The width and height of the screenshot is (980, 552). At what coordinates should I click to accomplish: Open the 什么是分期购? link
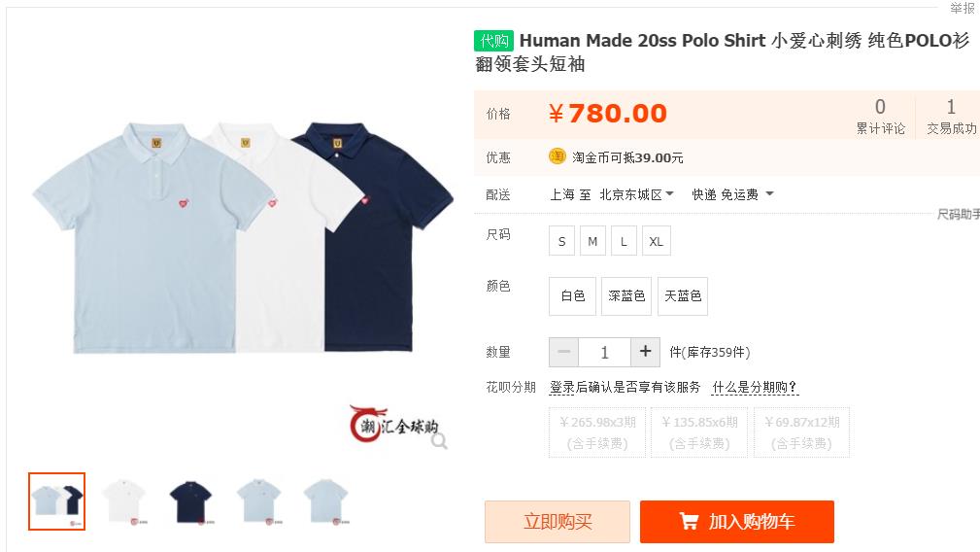(755, 388)
